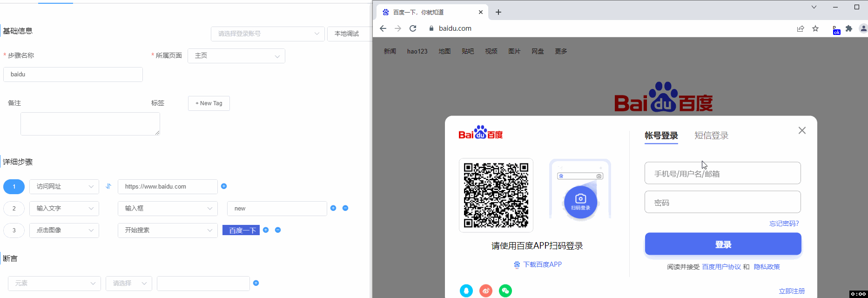The height and width of the screenshot is (298, 868).
Task: Expand the 访问网址 action dropdown
Action: [64, 187]
